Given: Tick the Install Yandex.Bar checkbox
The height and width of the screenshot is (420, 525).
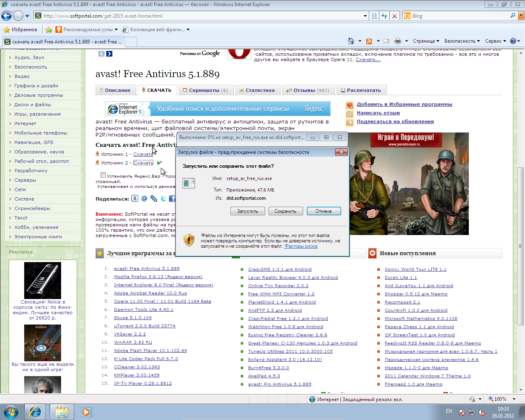Looking at the screenshot, I should tap(103, 175).
